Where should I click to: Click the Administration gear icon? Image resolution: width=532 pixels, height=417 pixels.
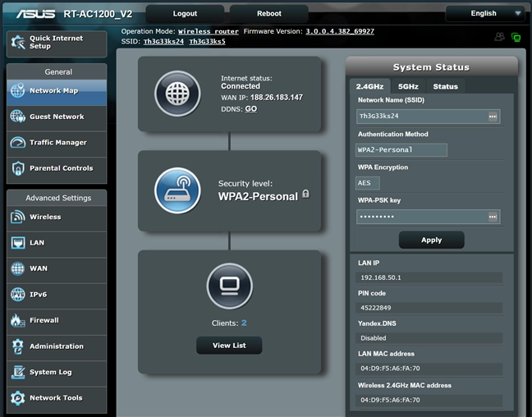[x=17, y=346]
